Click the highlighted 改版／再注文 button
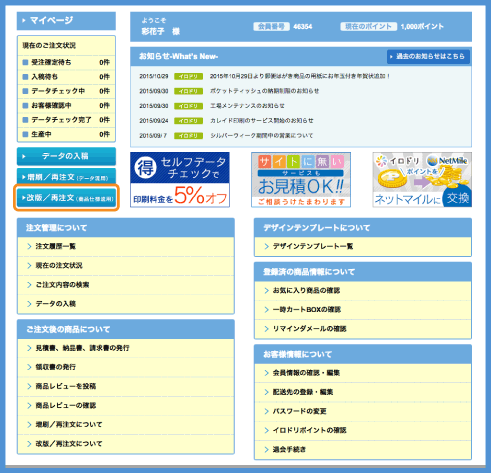 tap(66, 198)
